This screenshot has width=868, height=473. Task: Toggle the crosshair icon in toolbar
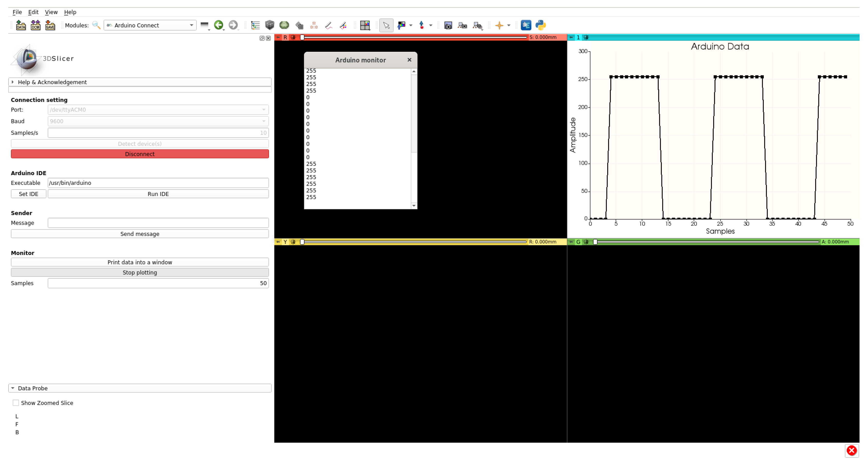[x=499, y=25]
